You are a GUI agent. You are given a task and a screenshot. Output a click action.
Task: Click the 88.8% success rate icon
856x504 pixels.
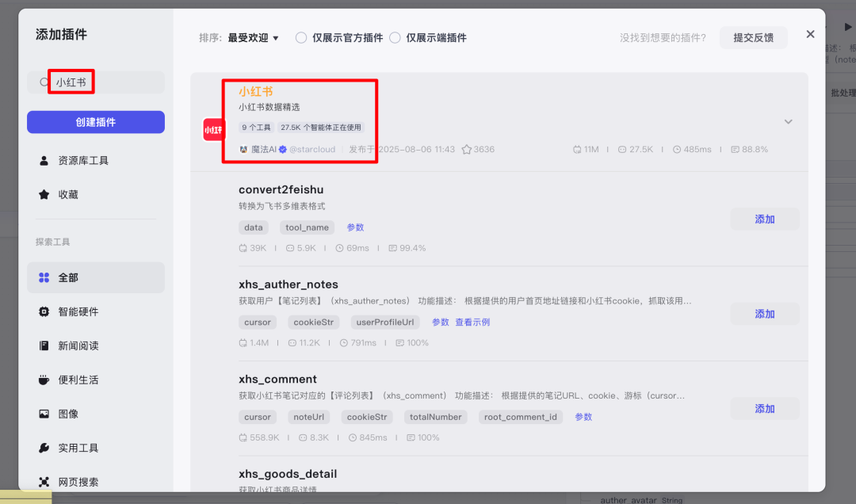click(736, 149)
